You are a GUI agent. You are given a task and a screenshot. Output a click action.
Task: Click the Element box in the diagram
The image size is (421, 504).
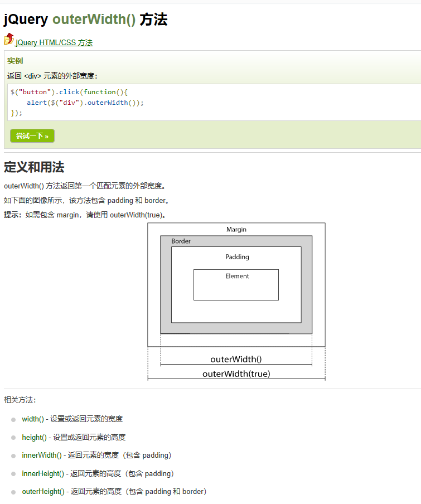coord(236,285)
